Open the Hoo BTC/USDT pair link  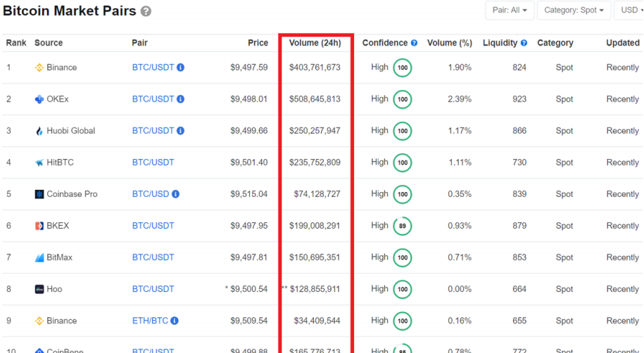(x=153, y=289)
